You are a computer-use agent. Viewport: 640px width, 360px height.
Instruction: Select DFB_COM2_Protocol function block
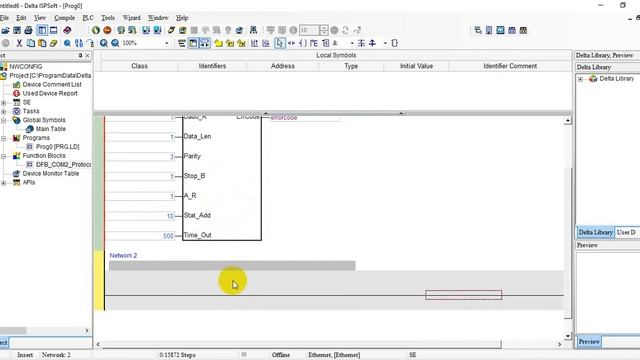tap(63, 164)
